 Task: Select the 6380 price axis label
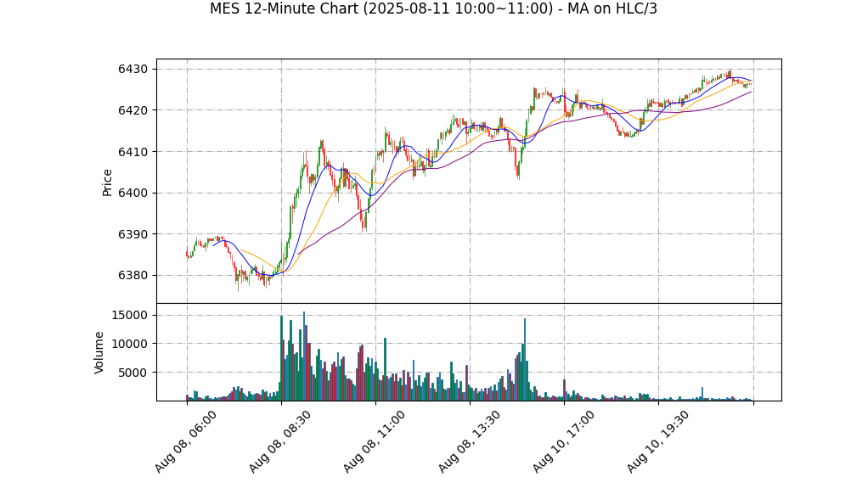pos(132,276)
